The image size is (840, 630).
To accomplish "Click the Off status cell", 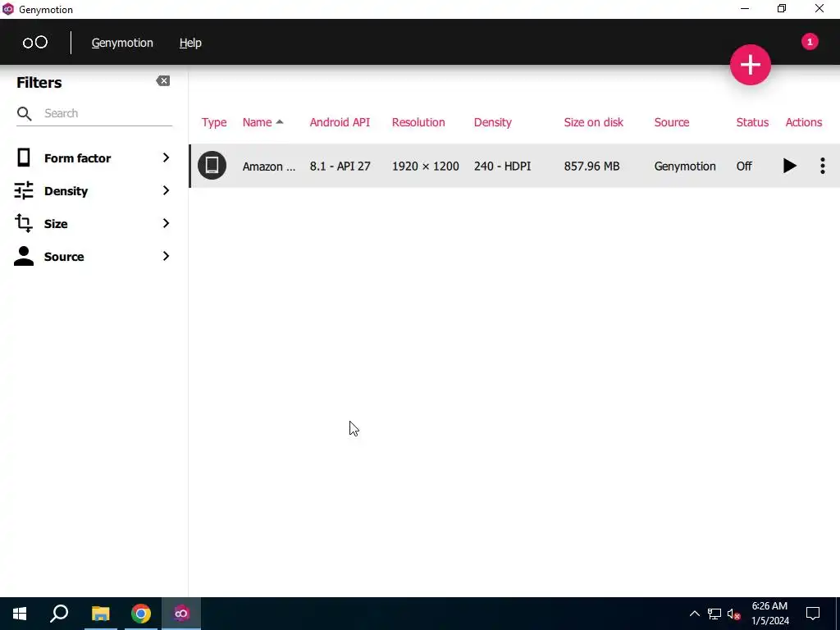I will point(744,166).
